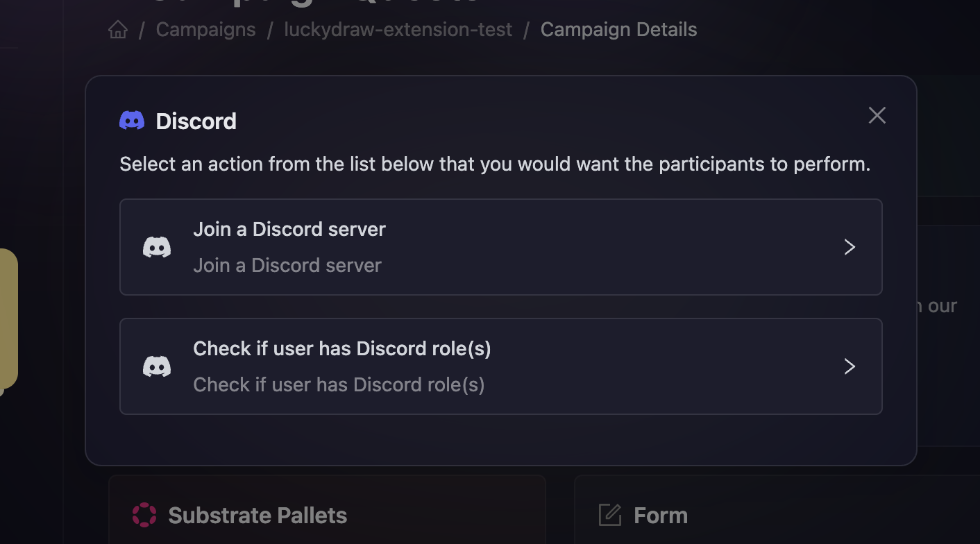Select Campaign Details in the breadcrumb

click(618, 29)
